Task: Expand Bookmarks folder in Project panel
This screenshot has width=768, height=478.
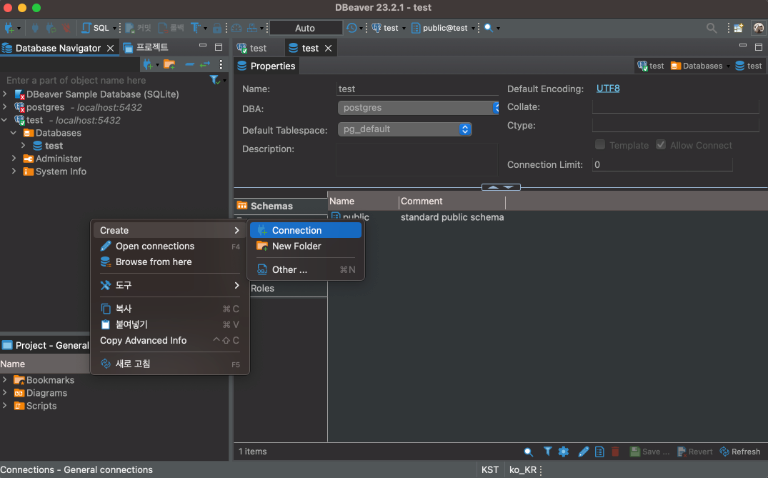Action: [5, 380]
